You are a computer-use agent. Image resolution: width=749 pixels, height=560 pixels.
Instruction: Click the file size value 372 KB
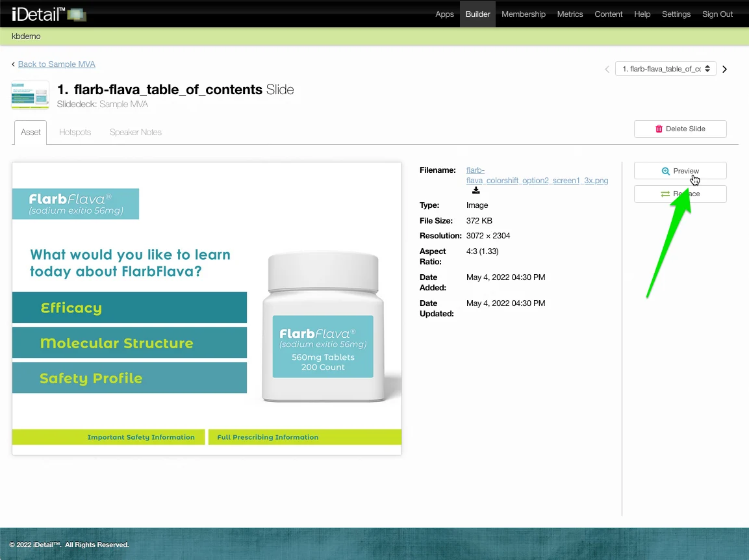[x=479, y=221]
